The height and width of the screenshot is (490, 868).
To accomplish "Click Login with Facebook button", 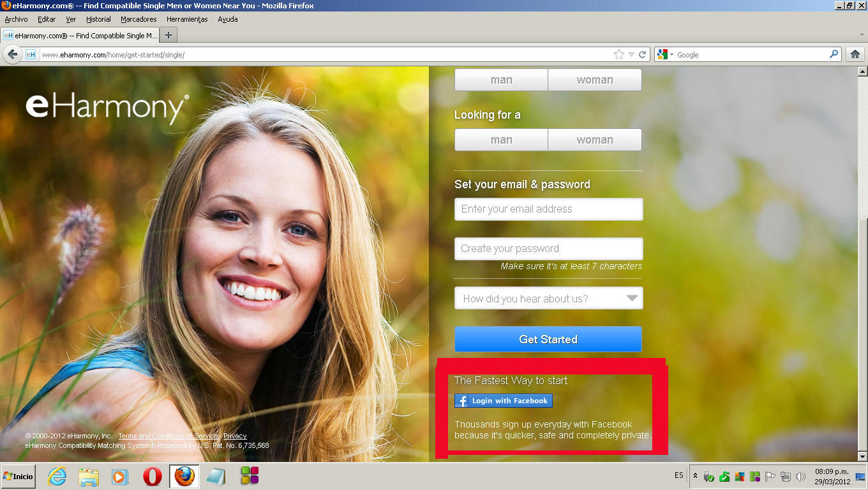I will click(x=504, y=401).
